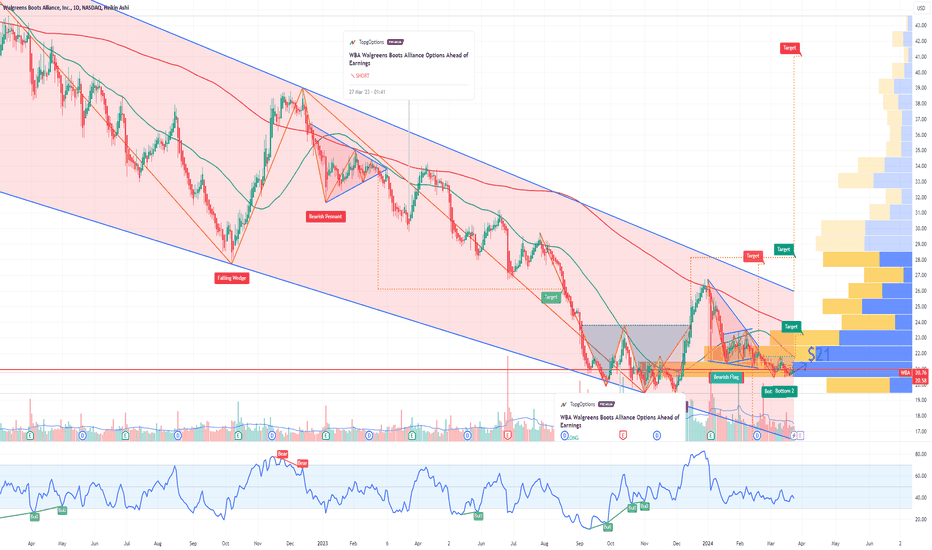The image size is (932, 550).
Task: Click the 2023 label on the time axis
Action: pos(322,543)
